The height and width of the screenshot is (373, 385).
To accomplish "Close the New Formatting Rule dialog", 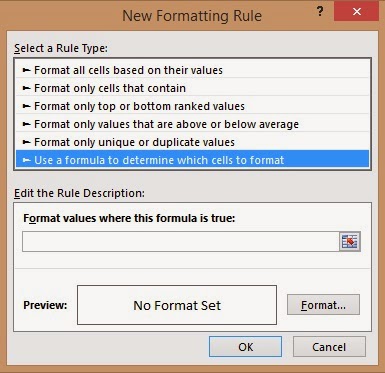I will click(356, 11).
